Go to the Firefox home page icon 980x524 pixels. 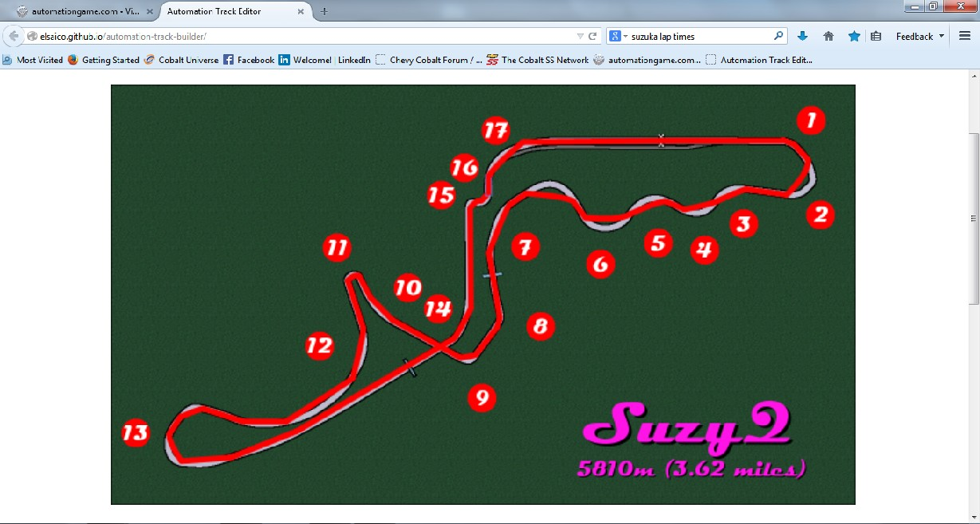click(x=828, y=36)
